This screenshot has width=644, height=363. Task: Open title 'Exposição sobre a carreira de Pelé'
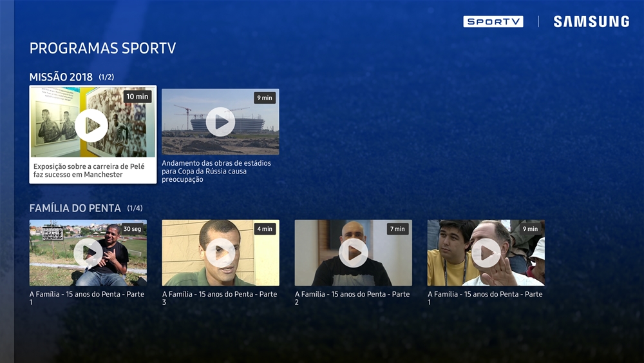[x=89, y=170]
